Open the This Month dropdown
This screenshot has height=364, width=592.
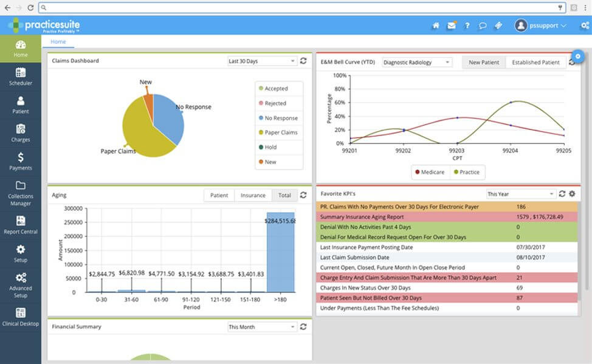261,327
